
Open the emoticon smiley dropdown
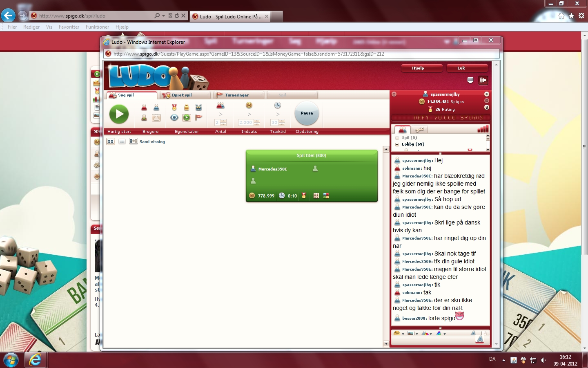coord(398,334)
